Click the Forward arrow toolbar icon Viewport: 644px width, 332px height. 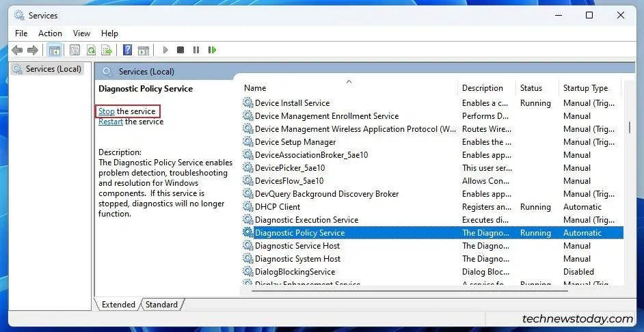tap(32, 50)
